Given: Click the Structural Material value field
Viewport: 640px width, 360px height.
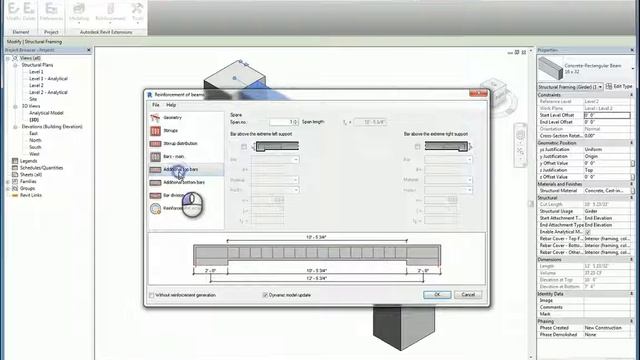Looking at the screenshot, I should pos(607,191).
